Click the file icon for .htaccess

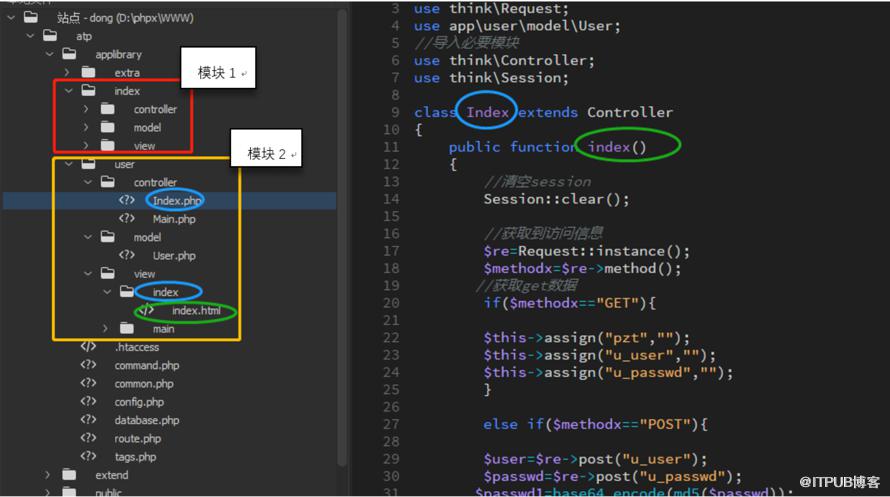[88, 346]
